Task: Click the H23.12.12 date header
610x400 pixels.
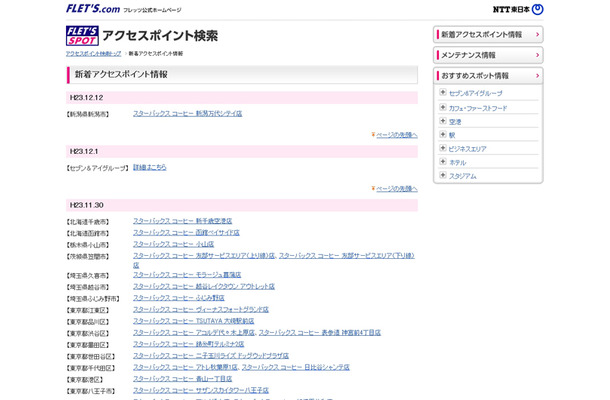Action: tap(242, 98)
